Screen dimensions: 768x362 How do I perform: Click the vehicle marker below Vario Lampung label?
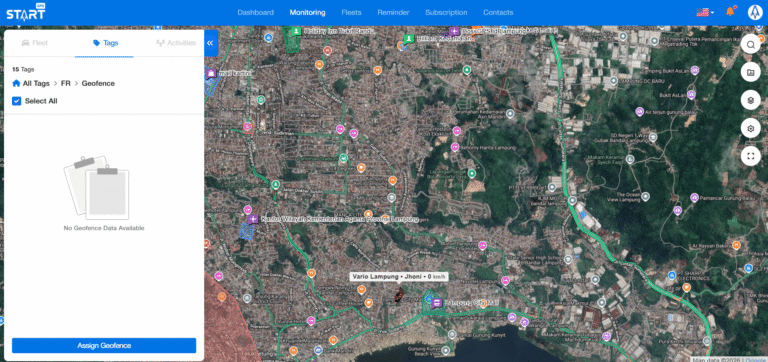[399, 294]
